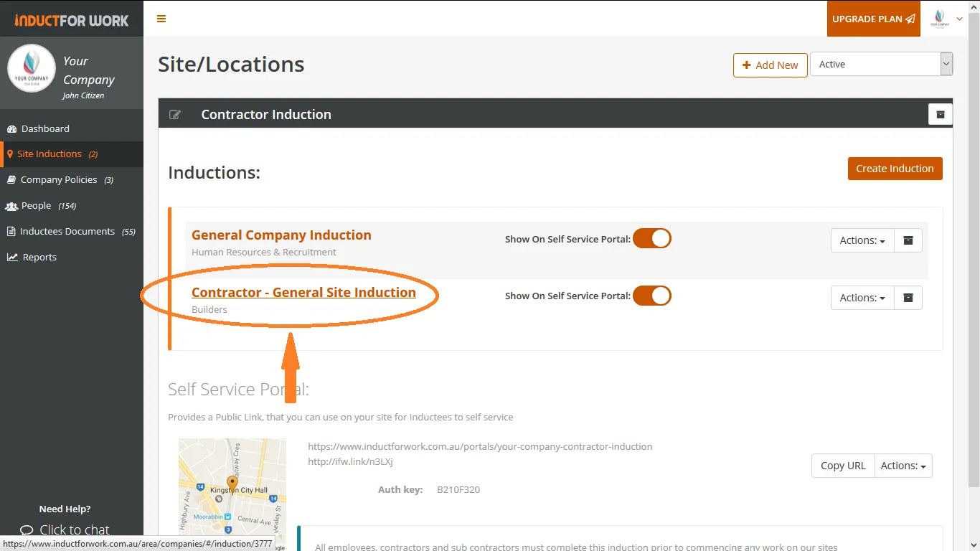
Task: Open the General Company Induction link
Action: point(281,235)
